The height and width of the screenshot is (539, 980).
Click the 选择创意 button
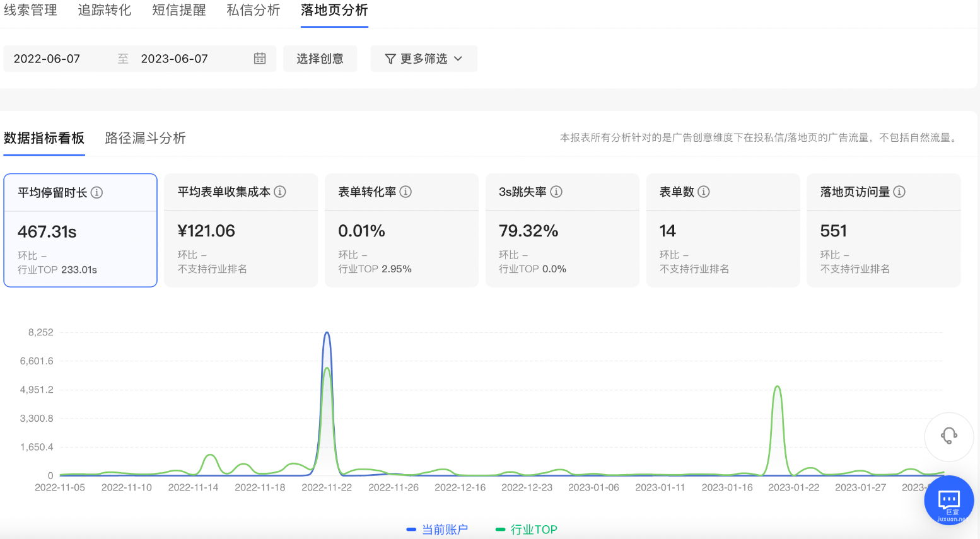(320, 58)
